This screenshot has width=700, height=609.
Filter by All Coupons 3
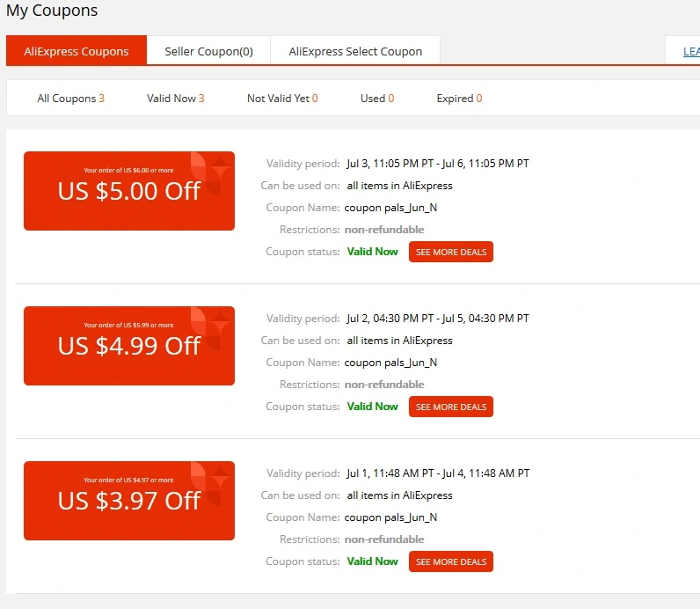tap(70, 99)
